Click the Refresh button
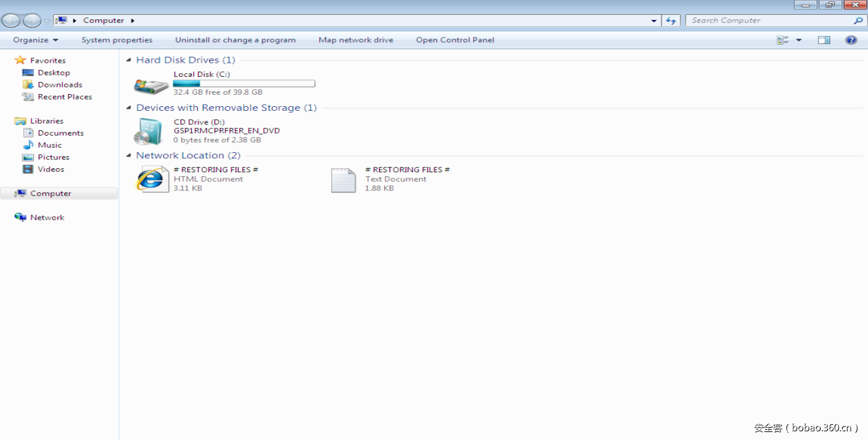The width and height of the screenshot is (868, 440). coord(671,21)
